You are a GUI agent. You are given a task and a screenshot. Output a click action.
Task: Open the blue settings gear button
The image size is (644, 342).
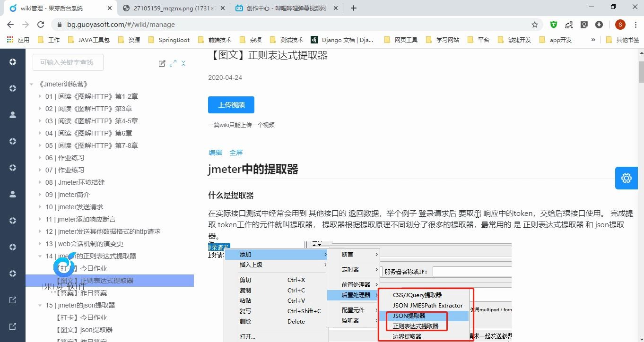(x=627, y=178)
